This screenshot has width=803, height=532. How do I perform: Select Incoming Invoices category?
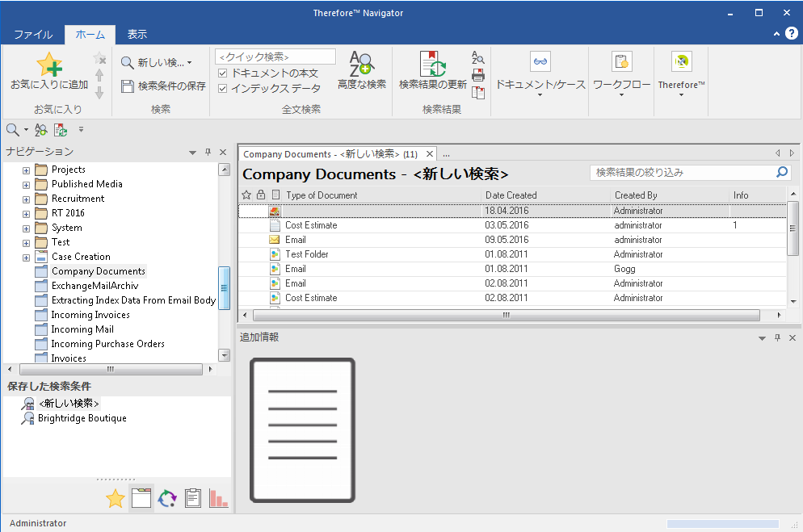click(90, 315)
